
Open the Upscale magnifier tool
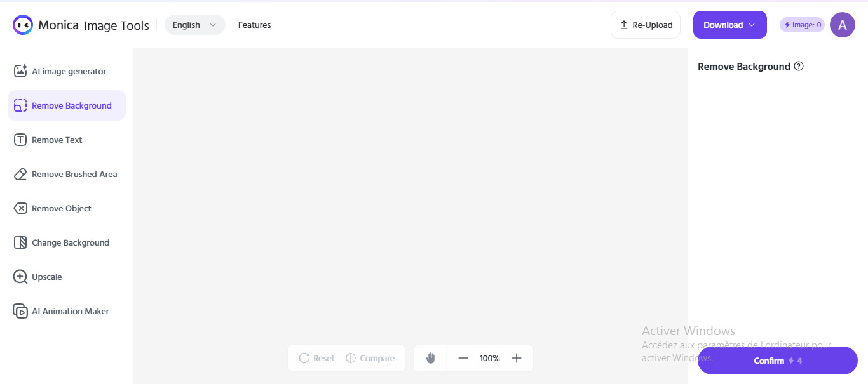coord(20,277)
